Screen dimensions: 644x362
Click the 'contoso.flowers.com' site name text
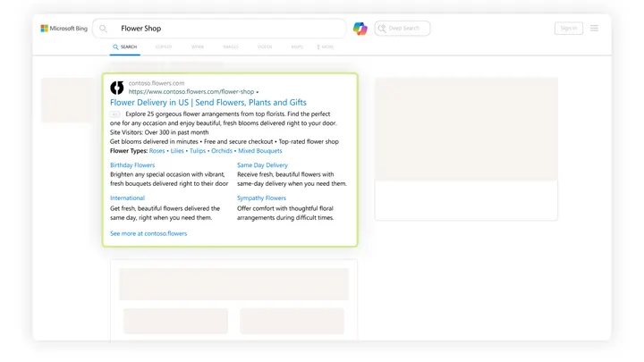click(157, 83)
